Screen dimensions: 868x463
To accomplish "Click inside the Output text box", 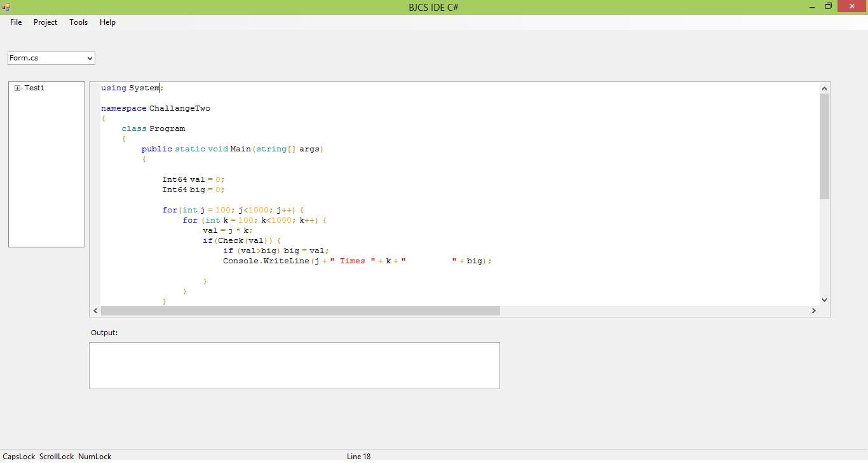I will pos(294,365).
